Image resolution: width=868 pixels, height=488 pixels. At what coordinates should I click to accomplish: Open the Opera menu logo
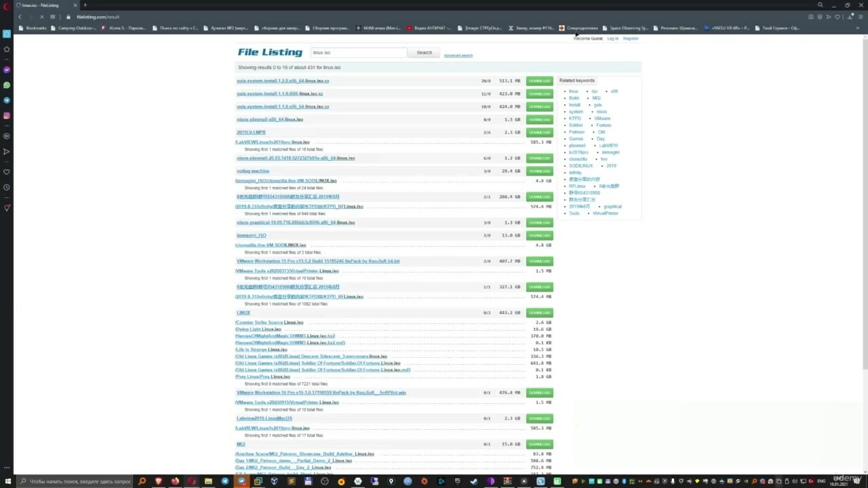[7, 5]
